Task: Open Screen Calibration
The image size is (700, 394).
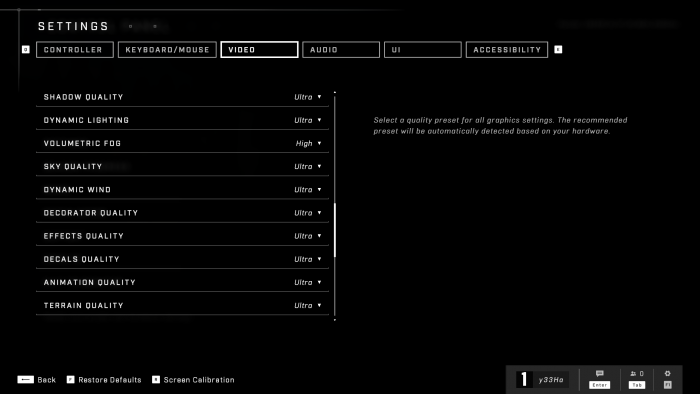Action: click(x=199, y=380)
